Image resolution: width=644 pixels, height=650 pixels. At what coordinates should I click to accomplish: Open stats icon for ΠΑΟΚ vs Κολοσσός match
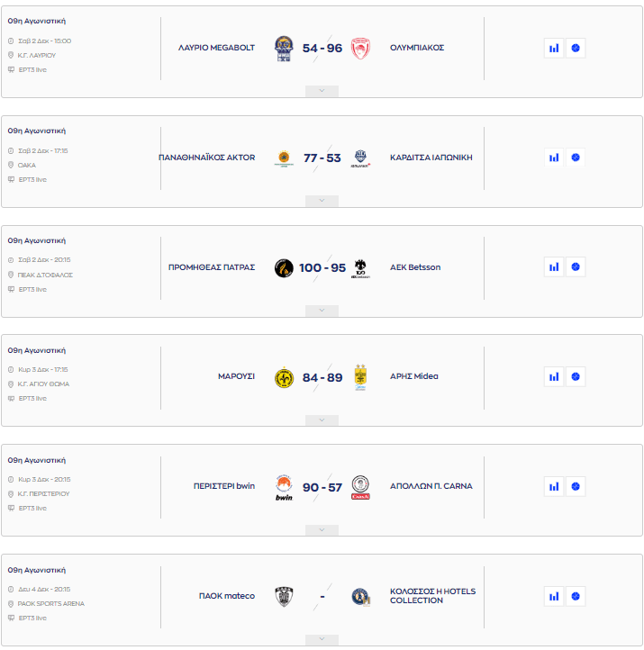pos(554,596)
